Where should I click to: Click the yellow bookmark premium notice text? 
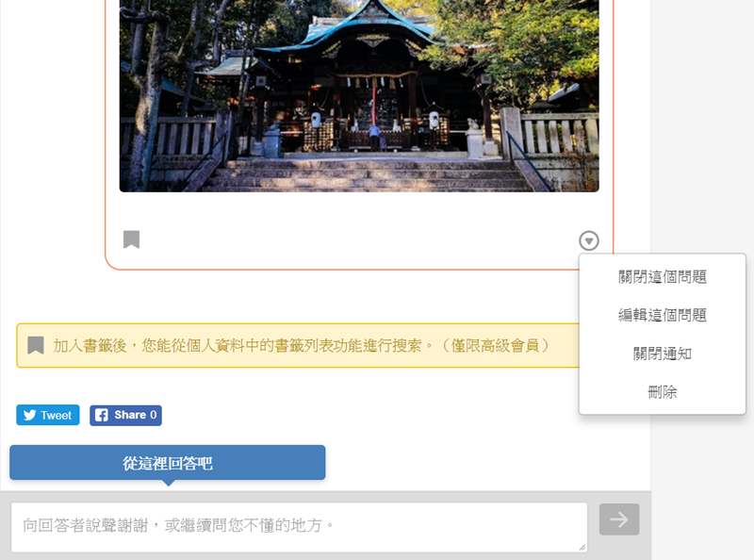point(301,345)
